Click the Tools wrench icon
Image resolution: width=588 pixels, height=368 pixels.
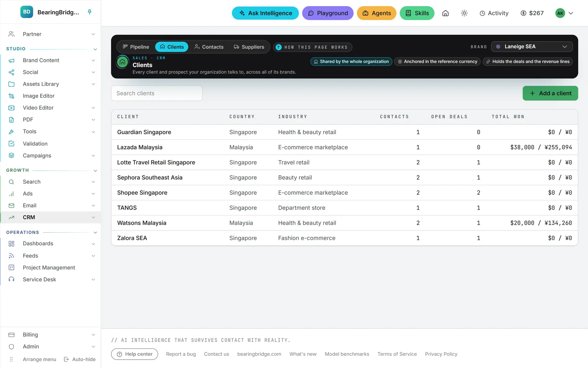[x=11, y=131]
